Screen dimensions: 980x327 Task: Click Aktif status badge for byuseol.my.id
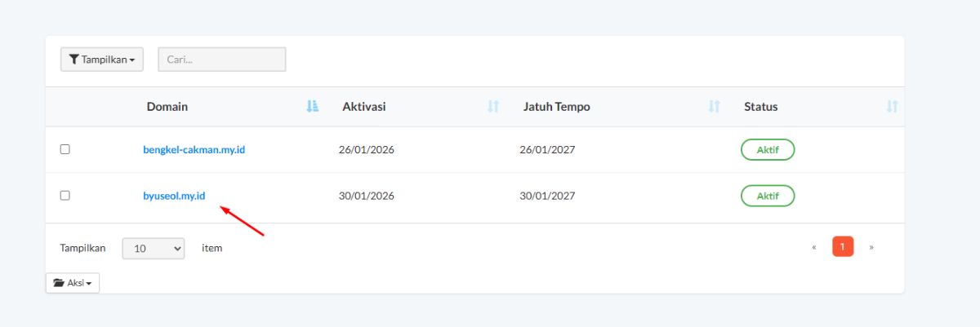click(768, 196)
